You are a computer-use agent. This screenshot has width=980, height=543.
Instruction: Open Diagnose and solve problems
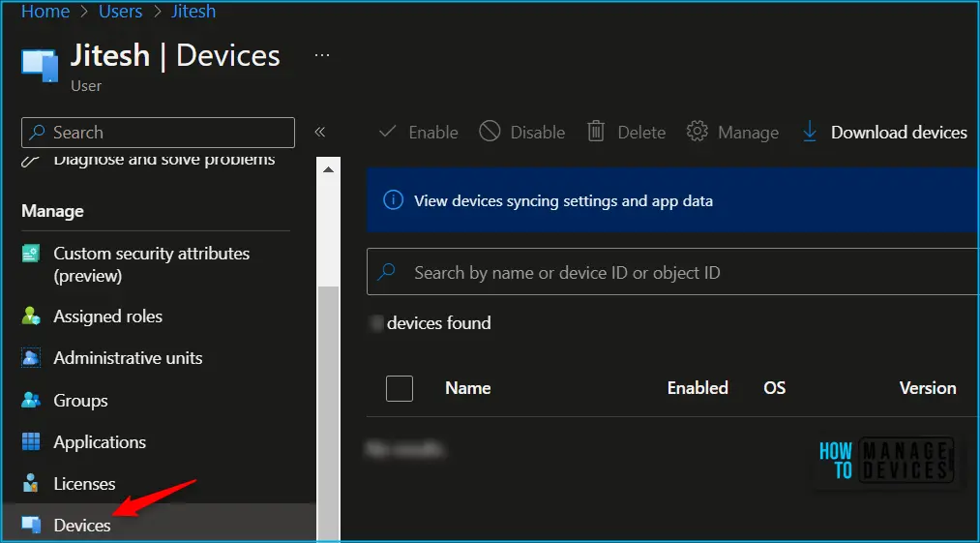163,160
